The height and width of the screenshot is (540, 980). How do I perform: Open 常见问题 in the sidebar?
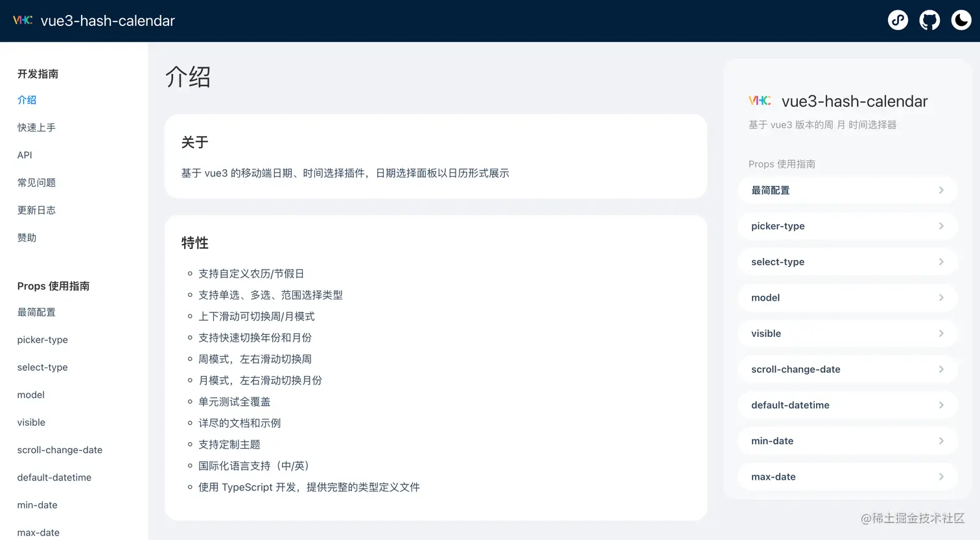click(x=36, y=183)
